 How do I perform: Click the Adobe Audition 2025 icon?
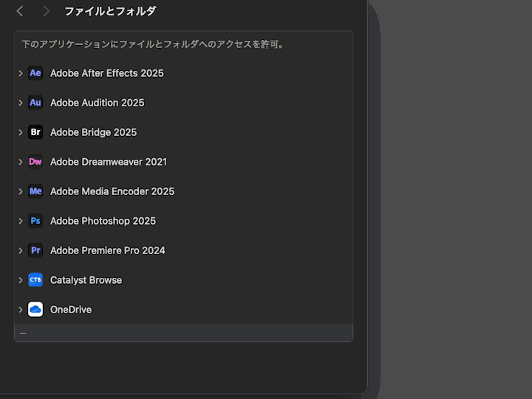pyautogui.click(x=35, y=103)
